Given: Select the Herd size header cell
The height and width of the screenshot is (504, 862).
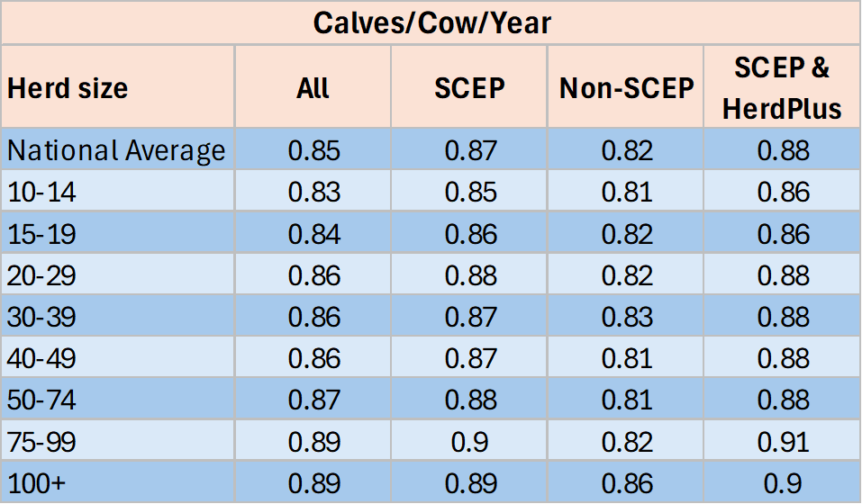Looking at the screenshot, I should (68, 88).
